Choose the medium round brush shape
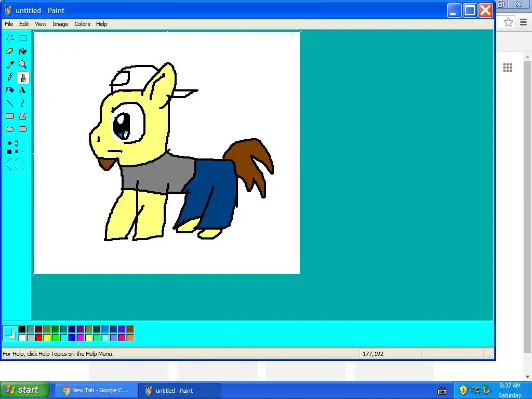Image resolution: width=532 pixels, height=399 pixels. tap(16, 143)
